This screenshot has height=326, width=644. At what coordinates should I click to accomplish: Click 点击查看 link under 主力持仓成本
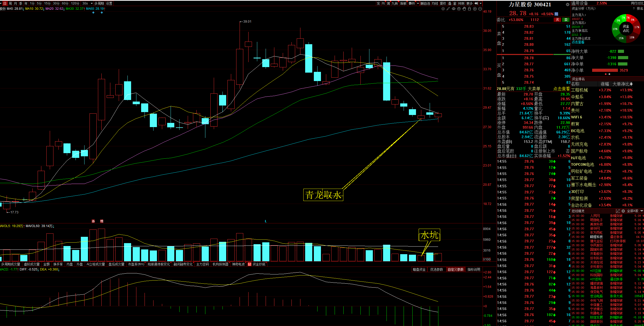578,42
